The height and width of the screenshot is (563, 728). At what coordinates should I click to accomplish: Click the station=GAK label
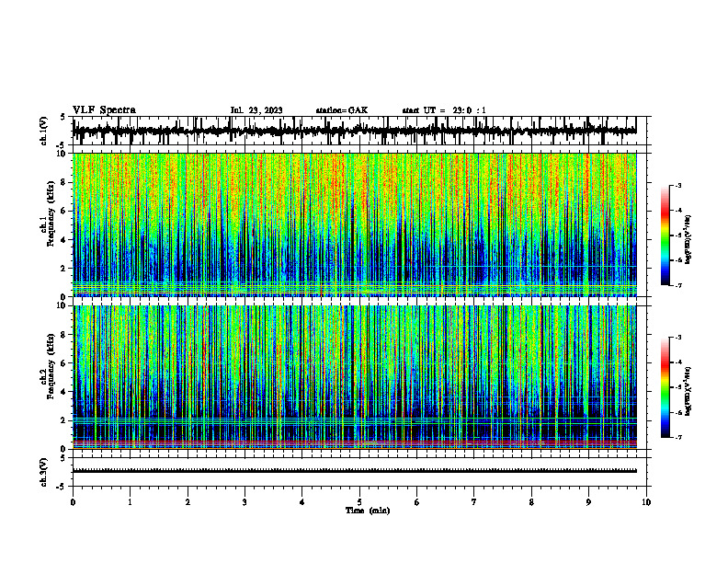click(x=342, y=110)
